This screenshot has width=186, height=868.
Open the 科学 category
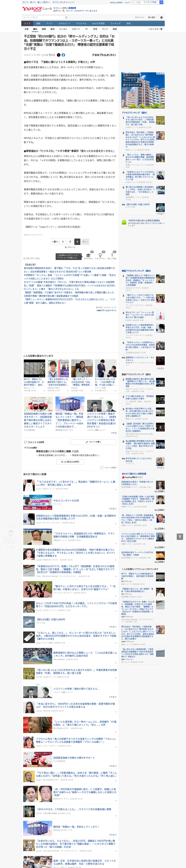(95, 29)
